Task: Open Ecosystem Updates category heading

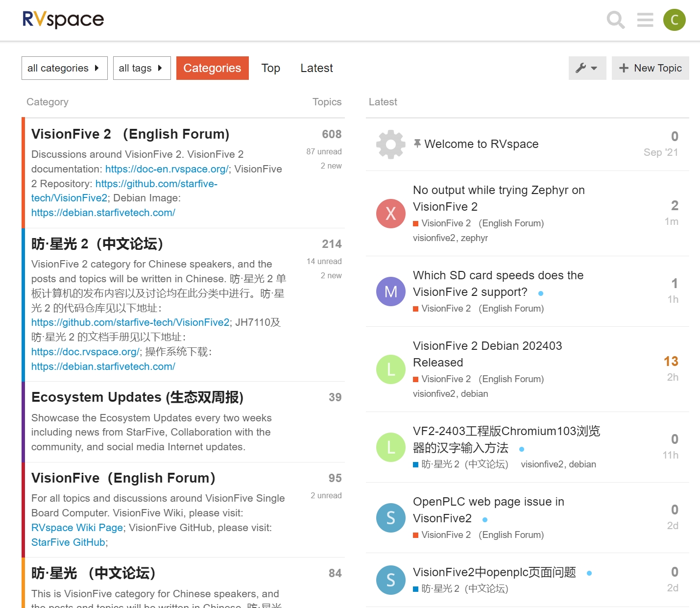Action: [137, 397]
